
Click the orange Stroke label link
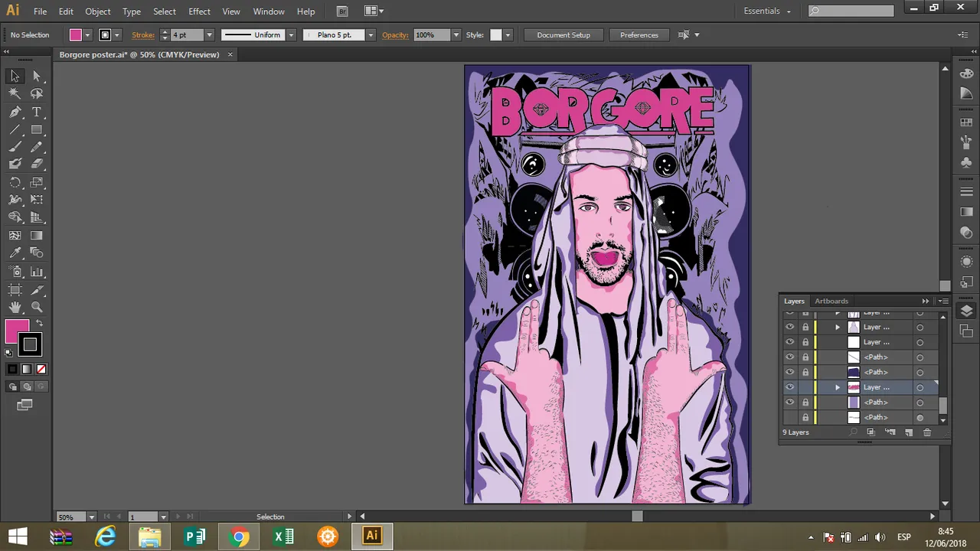click(143, 35)
